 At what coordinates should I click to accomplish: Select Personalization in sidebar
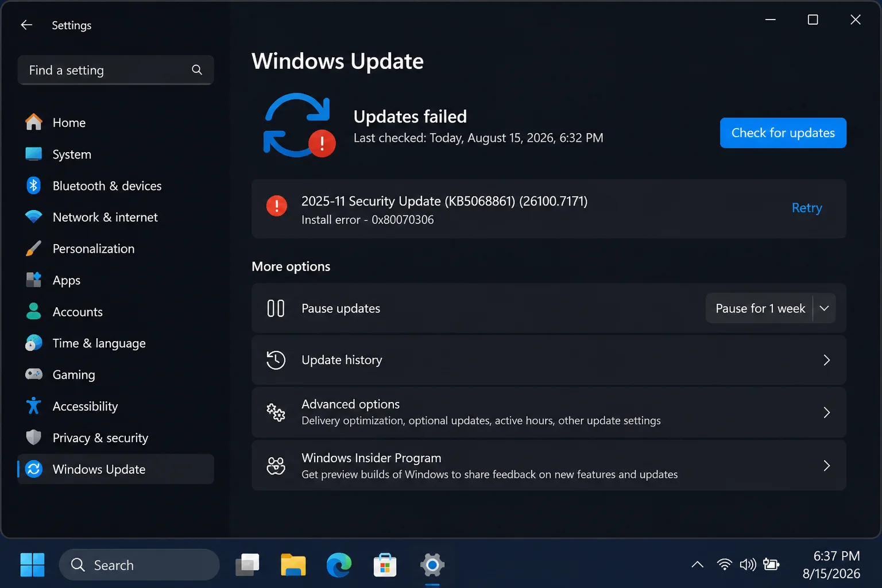click(x=116, y=249)
